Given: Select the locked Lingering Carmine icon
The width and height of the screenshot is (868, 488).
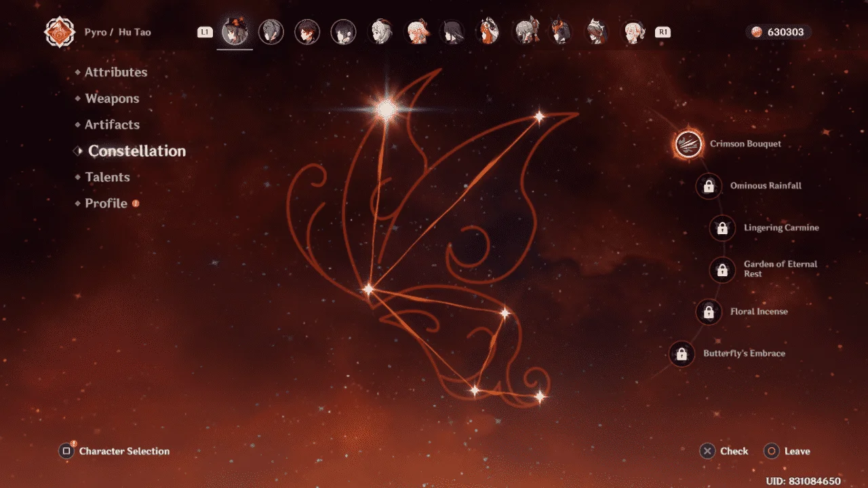Looking at the screenshot, I should point(722,228).
